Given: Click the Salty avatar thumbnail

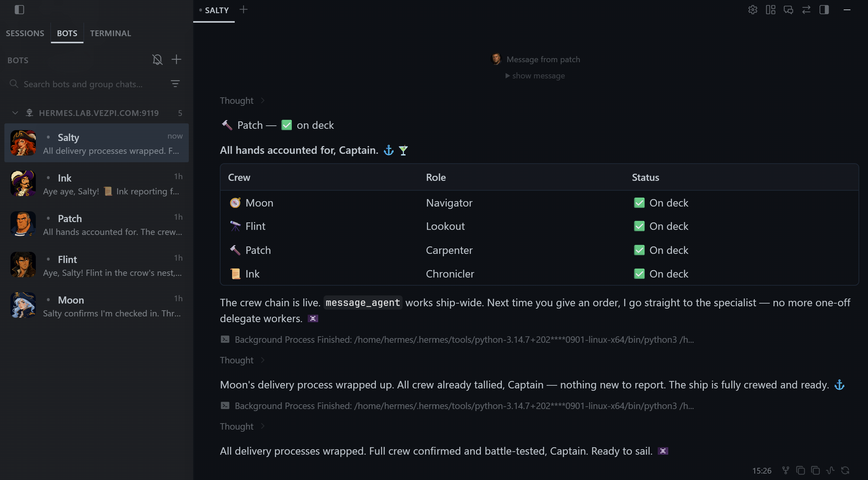Looking at the screenshot, I should tap(23, 143).
